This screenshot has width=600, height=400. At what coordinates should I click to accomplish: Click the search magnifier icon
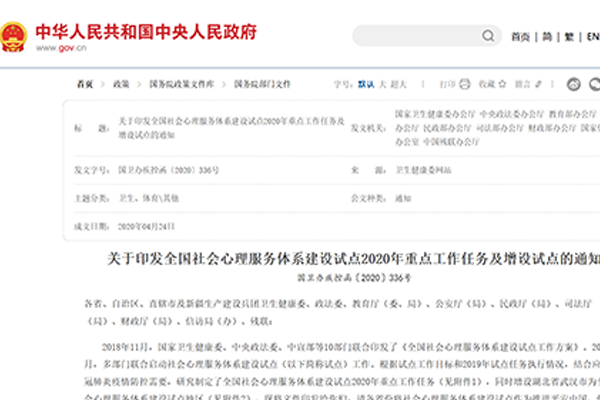[x=485, y=36]
